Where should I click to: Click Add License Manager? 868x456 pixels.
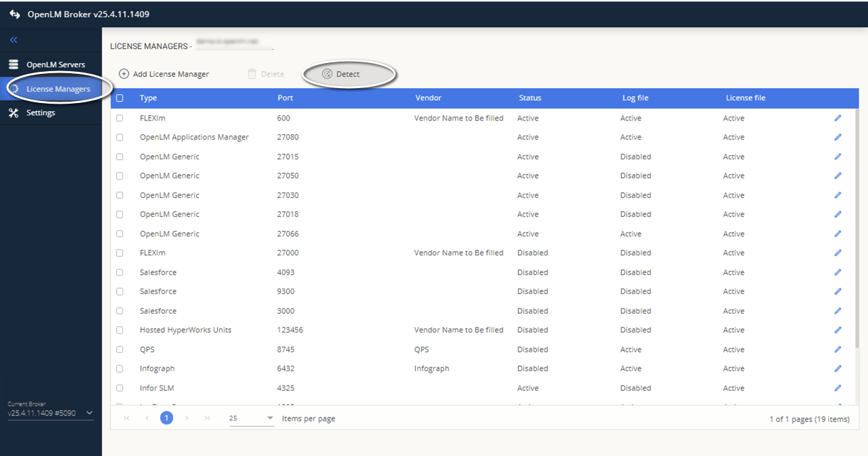164,74
